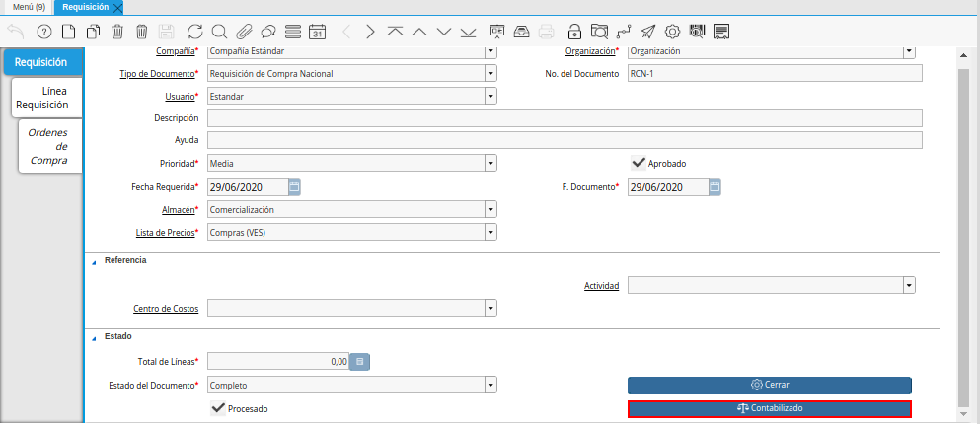This screenshot has height=424, width=980.
Task: Create a new record with the blank page icon
Action: [69, 32]
